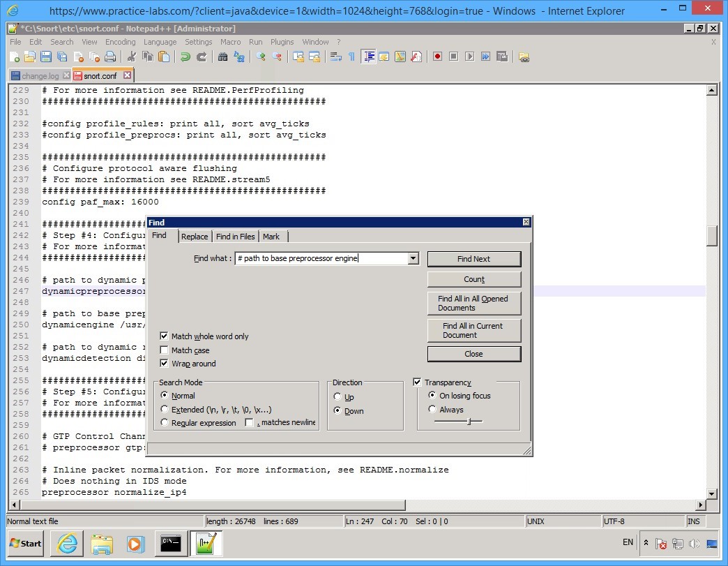Choose the Always transparency option
The height and width of the screenshot is (566, 728).
(x=433, y=410)
